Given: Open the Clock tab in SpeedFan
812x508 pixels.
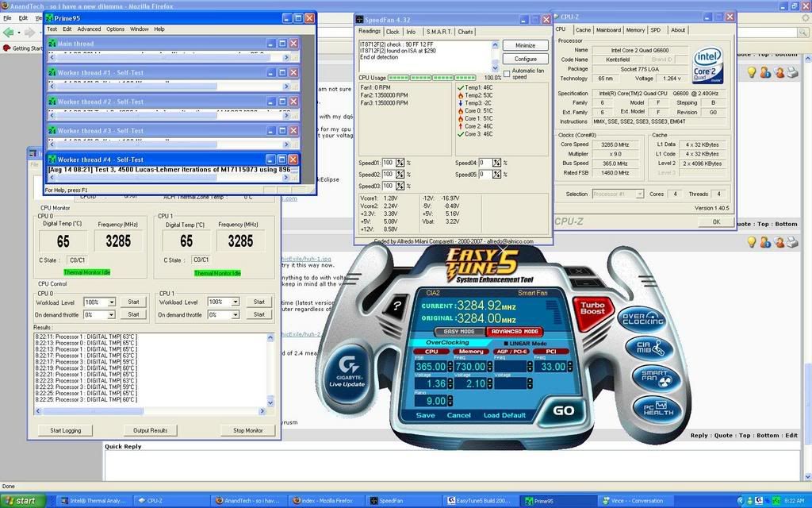Looking at the screenshot, I should pyautogui.click(x=393, y=32).
